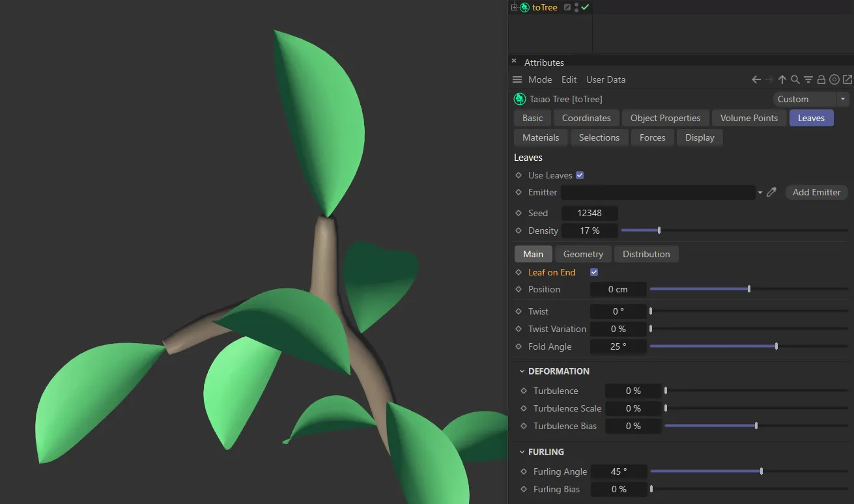The image size is (854, 504).
Task: Collapse the FURLING section
Action: [521, 451]
